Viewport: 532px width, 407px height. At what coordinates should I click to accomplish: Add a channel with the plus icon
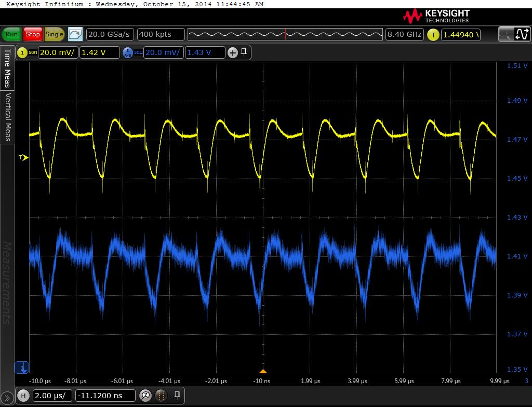[x=232, y=52]
